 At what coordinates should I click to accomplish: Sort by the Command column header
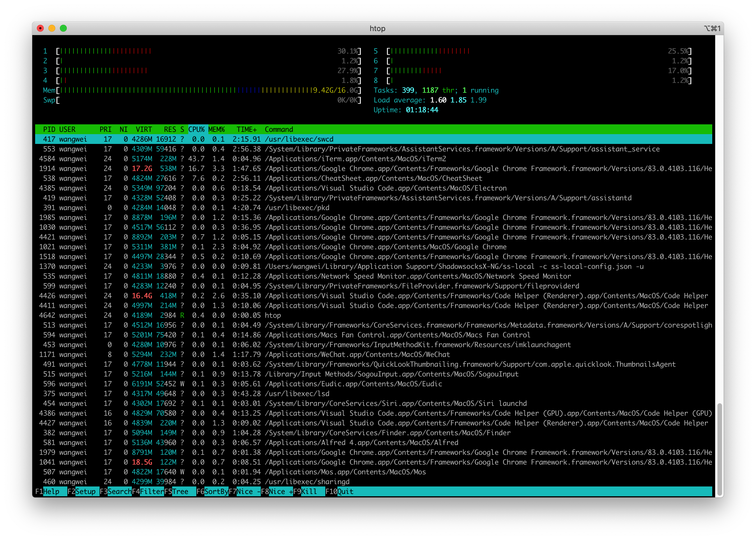(x=279, y=129)
